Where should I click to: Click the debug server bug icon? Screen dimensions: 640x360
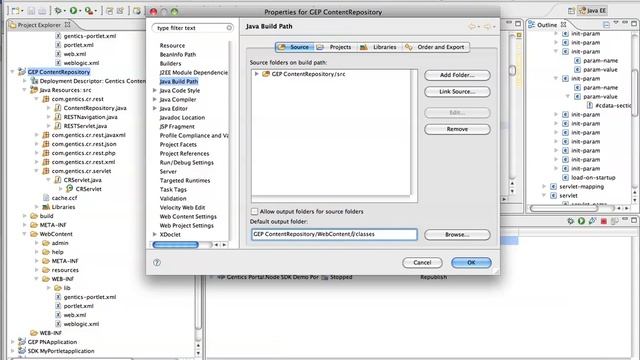[570, 221]
